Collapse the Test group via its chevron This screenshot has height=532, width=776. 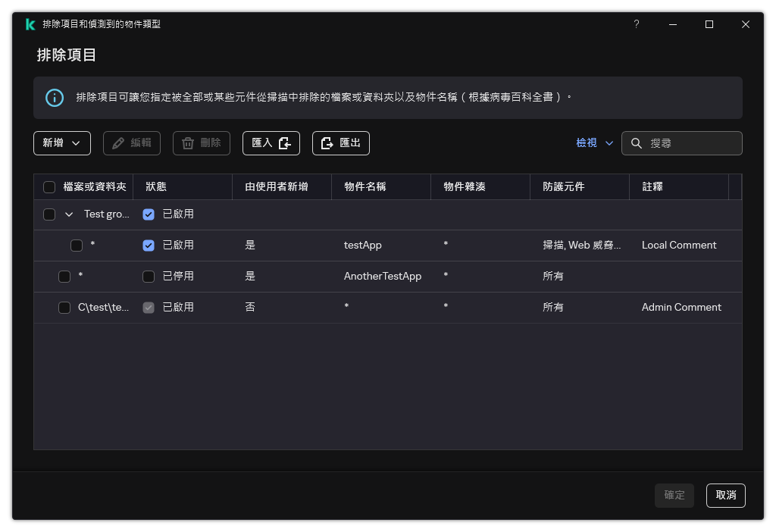tap(68, 214)
